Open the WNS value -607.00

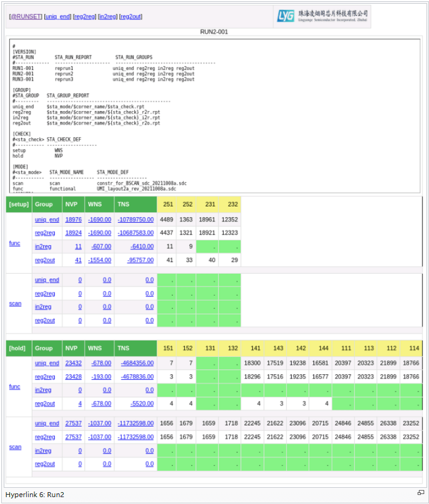99,246
